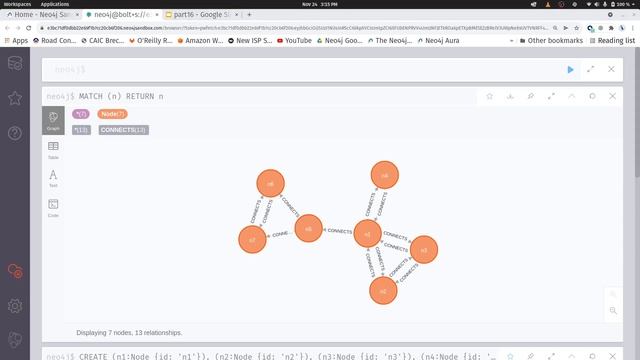640x360 pixels.
Task: Open the Neo4j Aura bookmark
Action: pos(438,40)
